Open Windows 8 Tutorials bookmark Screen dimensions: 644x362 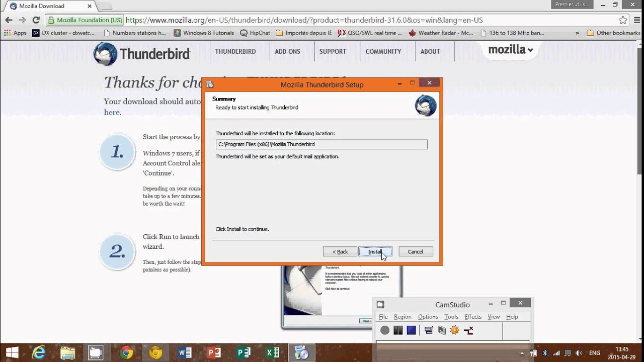pyautogui.click(x=204, y=33)
